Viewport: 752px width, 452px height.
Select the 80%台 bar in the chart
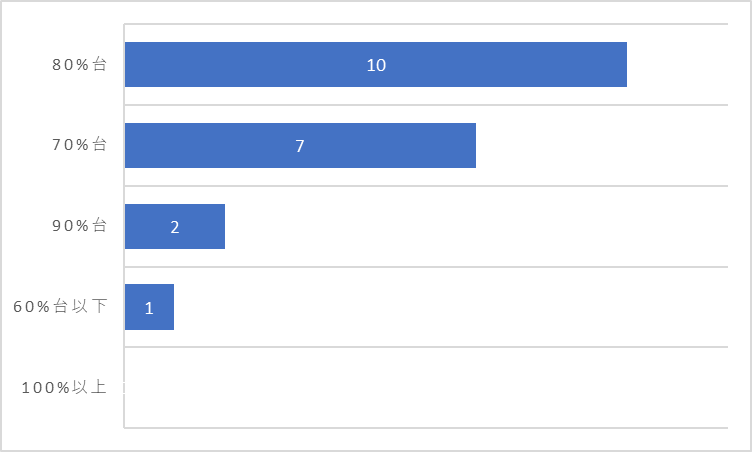[376, 64]
